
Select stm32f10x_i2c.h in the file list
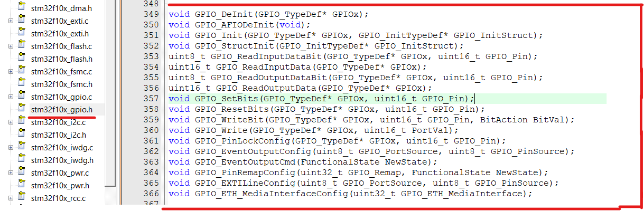(x=58, y=135)
